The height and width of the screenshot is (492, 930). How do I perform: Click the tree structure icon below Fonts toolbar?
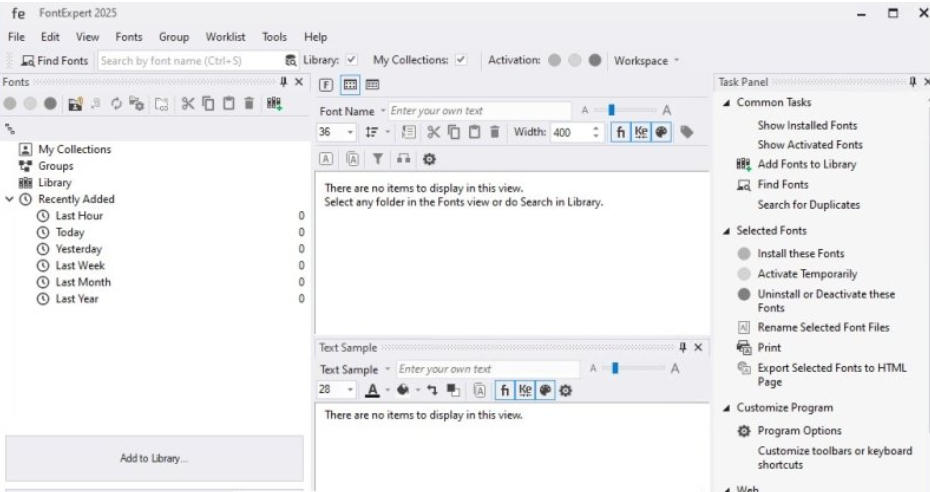pos(9,129)
